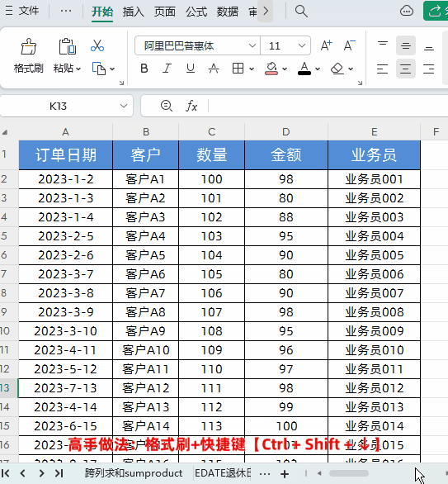Image resolution: width=448 pixels, height=484 pixels.
Task: Switch to the 插入 tab
Action: (133, 12)
